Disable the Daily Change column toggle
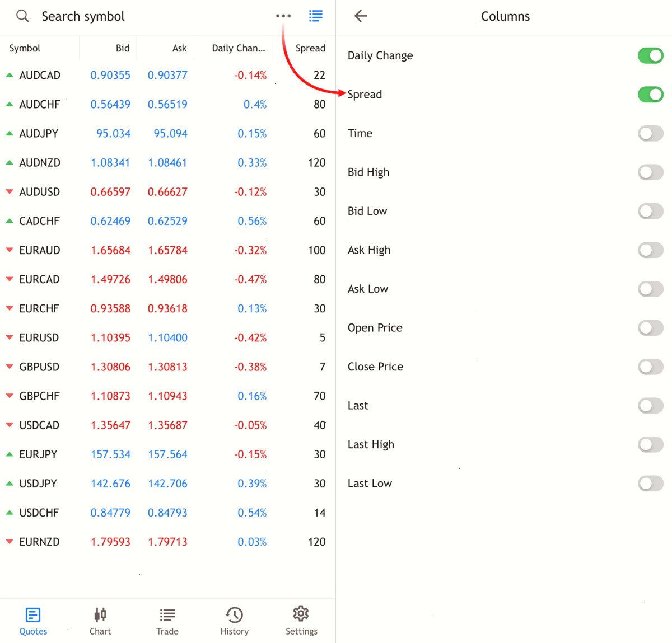 pos(651,55)
